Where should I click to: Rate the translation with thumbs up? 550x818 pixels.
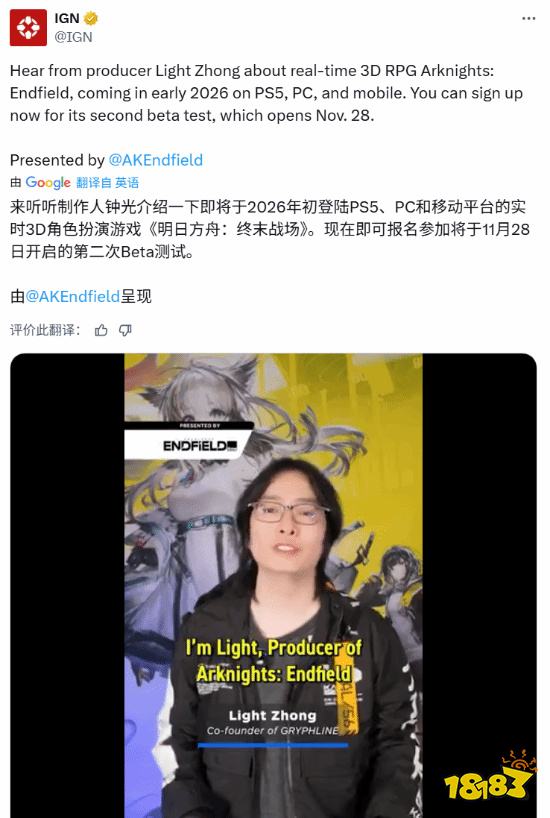coord(101,330)
